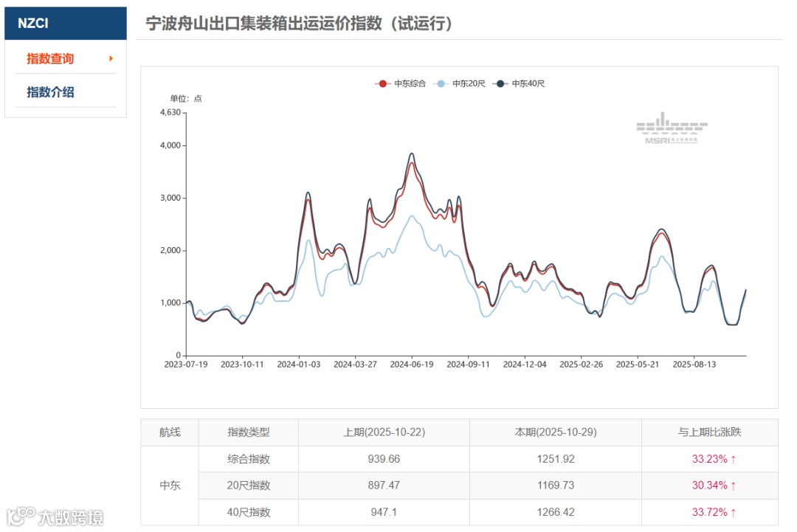This screenshot has width=797, height=532.
Task: Click the 3,000 y-axis label
Action: pyautogui.click(x=170, y=198)
